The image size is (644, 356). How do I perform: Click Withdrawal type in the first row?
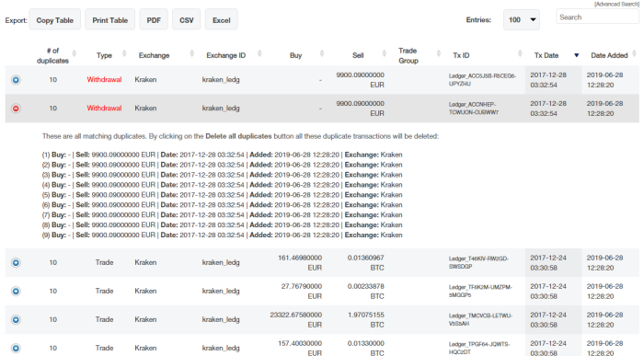(x=104, y=80)
